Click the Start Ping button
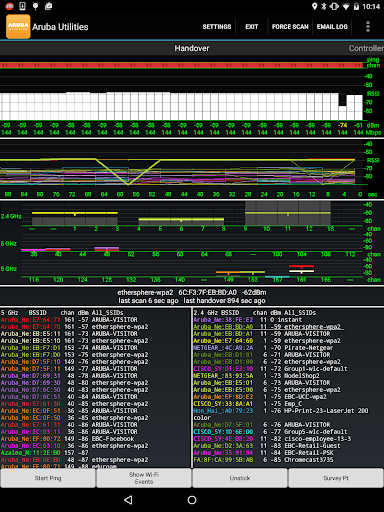Image resolution: width=384 pixels, height=512 pixels. [48, 478]
